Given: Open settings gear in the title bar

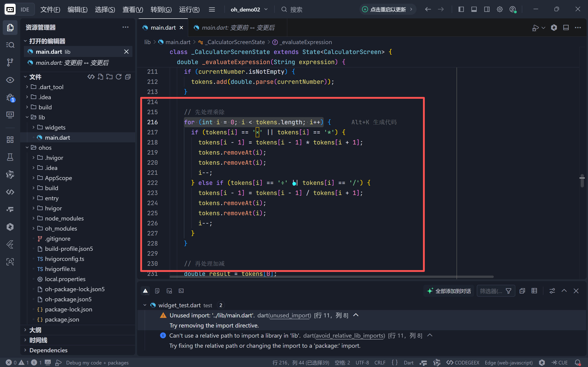Looking at the screenshot, I should [x=500, y=9].
